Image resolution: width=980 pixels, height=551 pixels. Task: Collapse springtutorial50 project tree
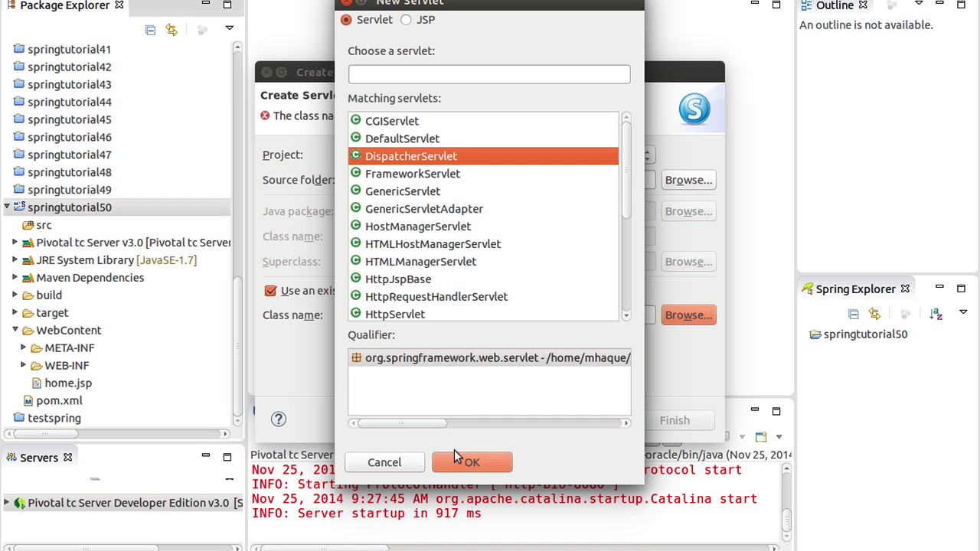(x=7, y=207)
